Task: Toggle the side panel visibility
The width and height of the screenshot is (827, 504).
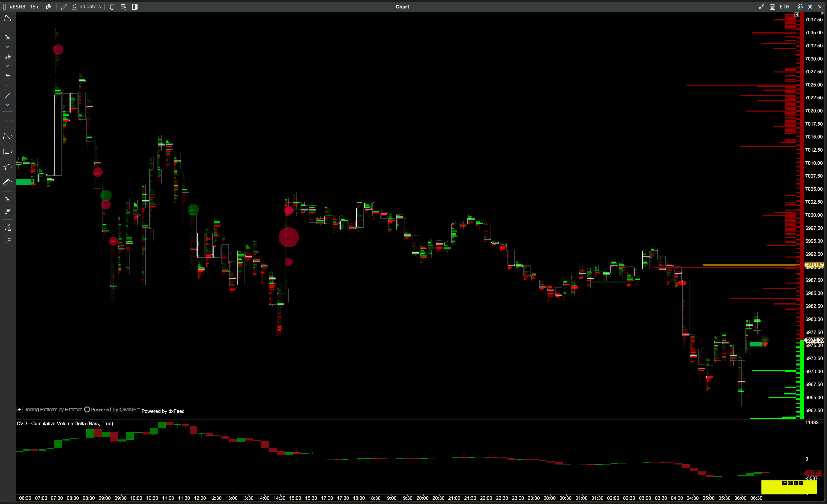Action: pos(135,7)
